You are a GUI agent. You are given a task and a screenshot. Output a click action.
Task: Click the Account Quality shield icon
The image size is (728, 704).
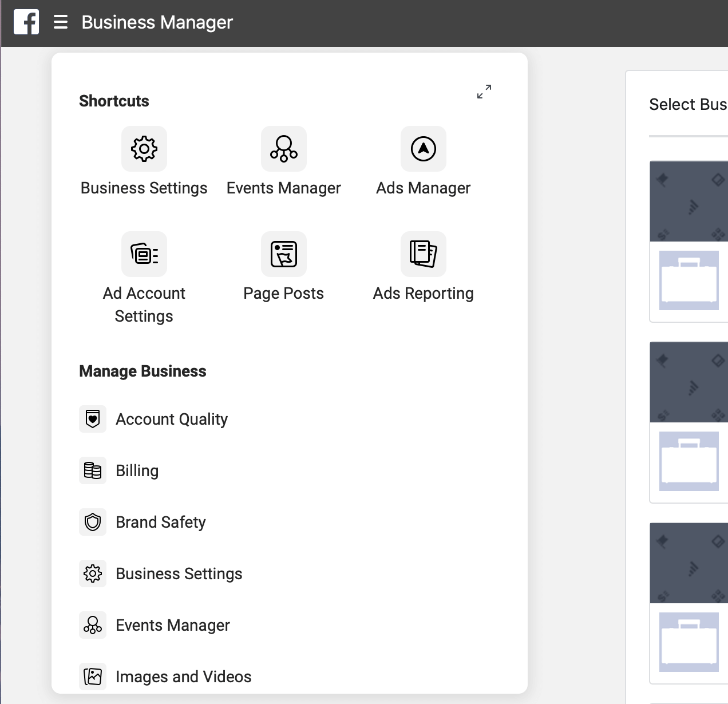92,418
